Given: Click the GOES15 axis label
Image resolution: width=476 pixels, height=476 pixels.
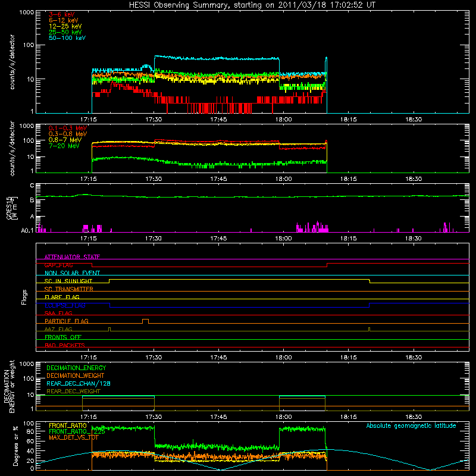Looking at the screenshot, I should 12,208.
